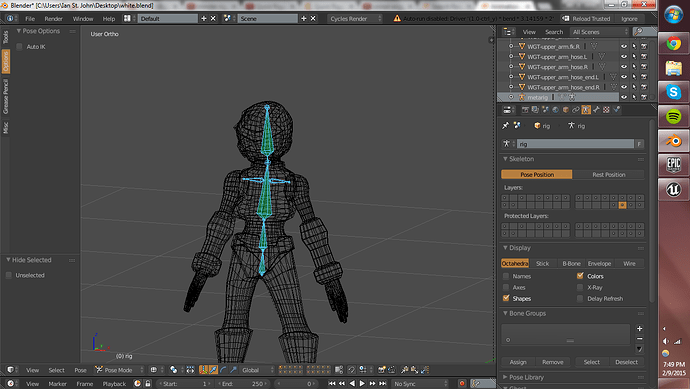Toggle visibility eye of WGT-upper_arm_hose.L
The width and height of the screenshot is (690, 389).
point(624,56)
